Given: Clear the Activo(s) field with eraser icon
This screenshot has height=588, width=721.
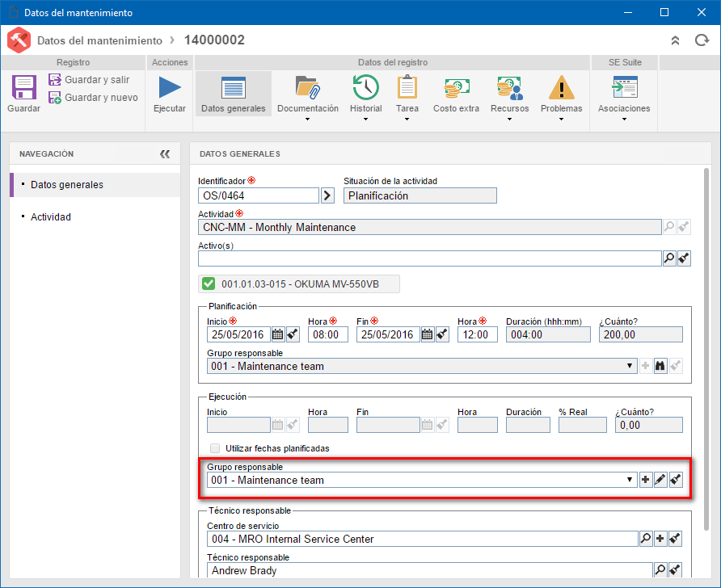Looking at the screenshot, I should [684, 258].
